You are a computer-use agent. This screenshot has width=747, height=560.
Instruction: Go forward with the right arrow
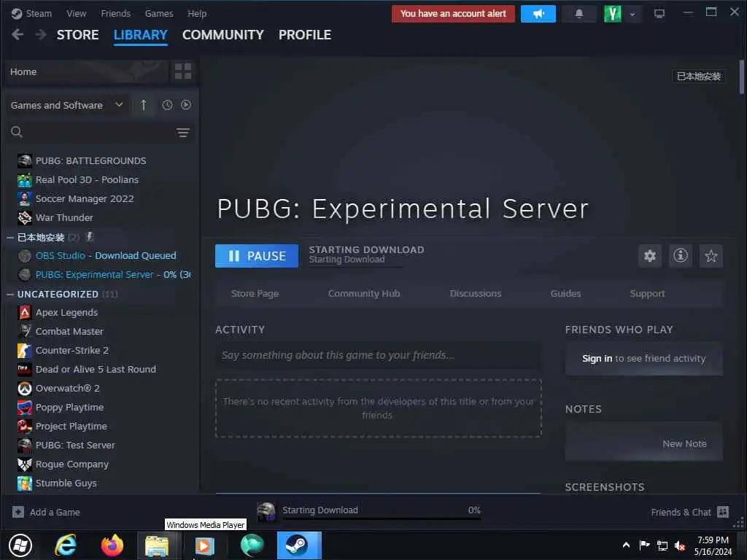pyautogui.click(x=41, y=35)
